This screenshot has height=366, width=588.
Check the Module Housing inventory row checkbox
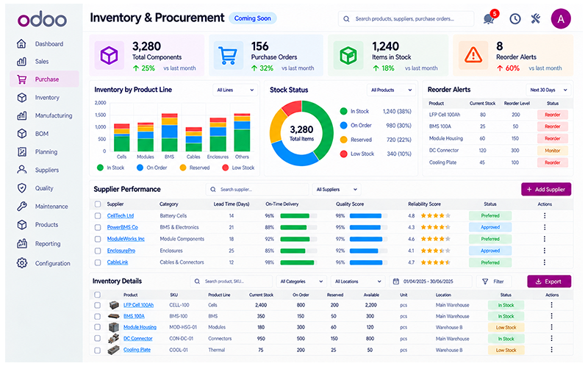point(97,327)
